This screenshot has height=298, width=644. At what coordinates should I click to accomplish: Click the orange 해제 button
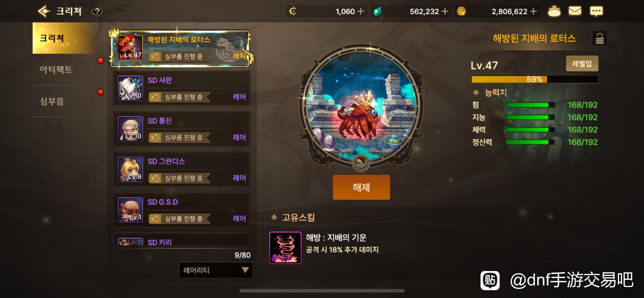pyautogui.click(x=361, y=187)
